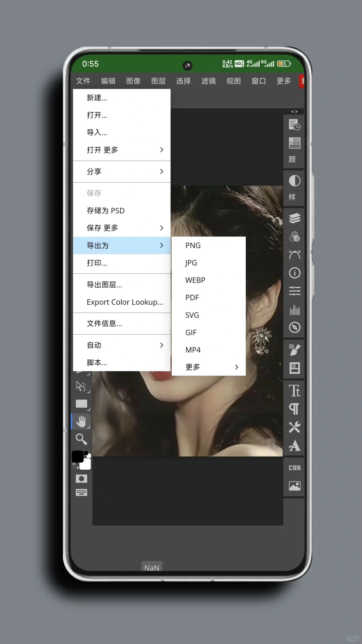Expand 打开 更多 submenu

coord(122,150)
